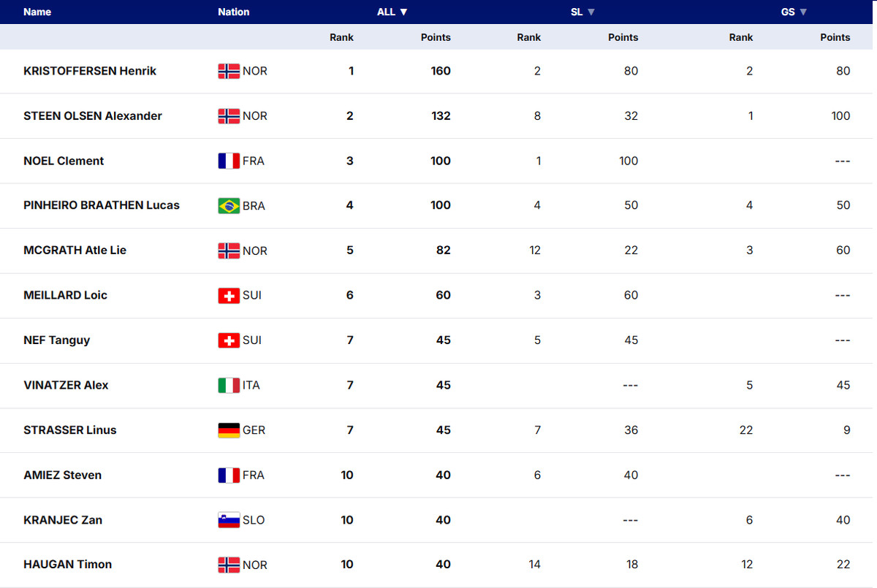Sort standings by SL column arrow
877x588 pixels.
(x=591, y=12)
